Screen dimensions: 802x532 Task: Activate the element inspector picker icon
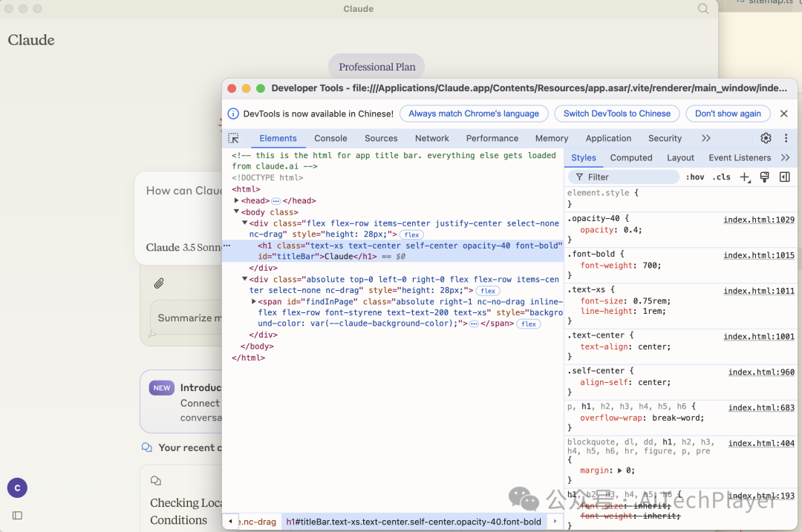tap(233, 139)
